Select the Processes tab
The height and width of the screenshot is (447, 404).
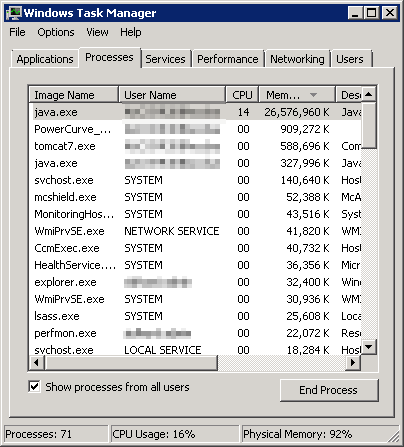(x=109, y=57)
